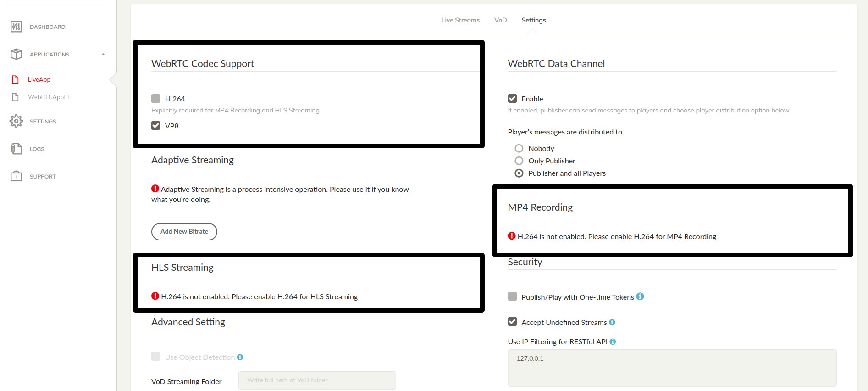Open WebRTCAppEE application in sidebar
This screenshot has height=391, width=868.
49,97
